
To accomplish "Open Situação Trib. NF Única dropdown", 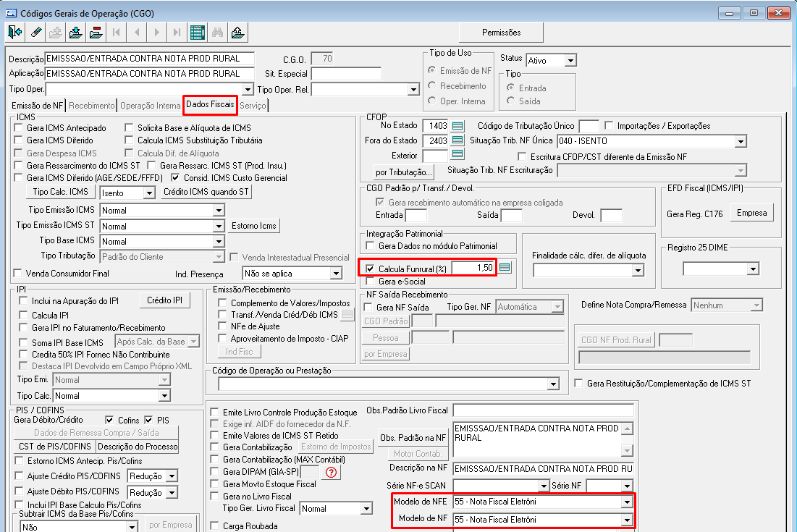I will [x=741, y=141].
